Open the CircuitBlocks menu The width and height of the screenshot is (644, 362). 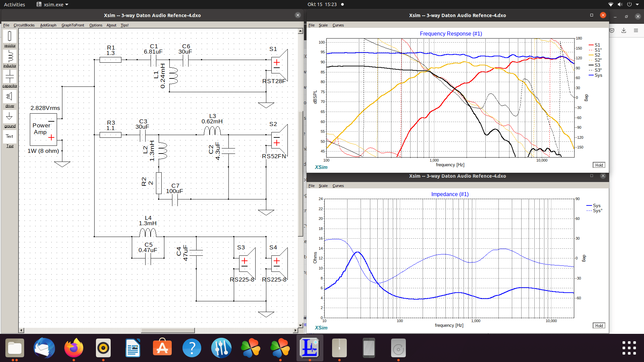point(24,25)
